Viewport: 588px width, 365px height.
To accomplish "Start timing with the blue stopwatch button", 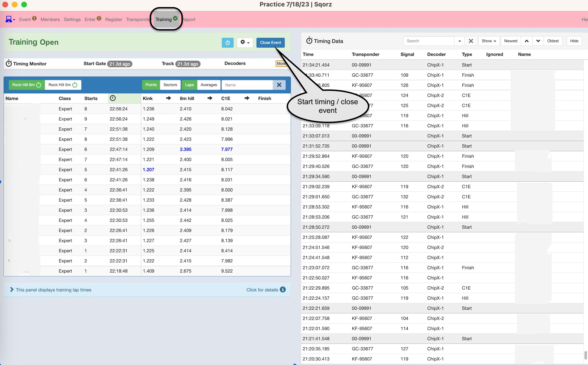I will [x=228, y=43].
